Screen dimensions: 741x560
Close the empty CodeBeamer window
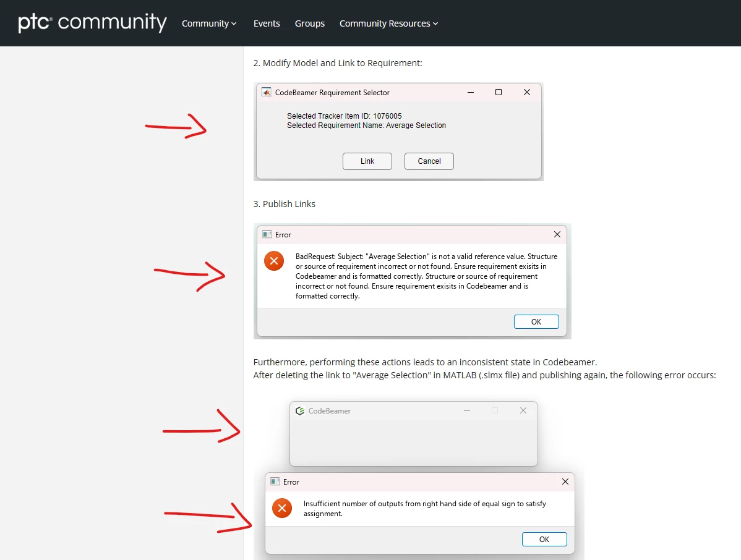(523, 411)
